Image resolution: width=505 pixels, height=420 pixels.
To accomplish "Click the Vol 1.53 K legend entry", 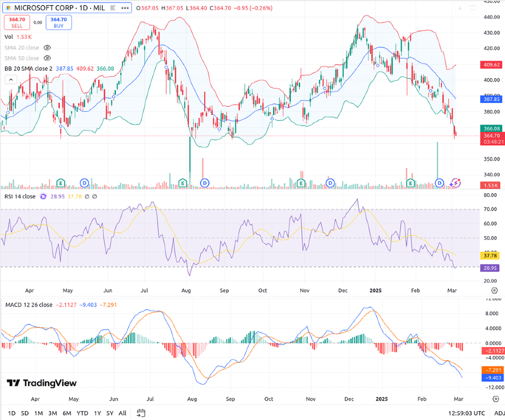I will pyautogui.click(x=18, y=37).
